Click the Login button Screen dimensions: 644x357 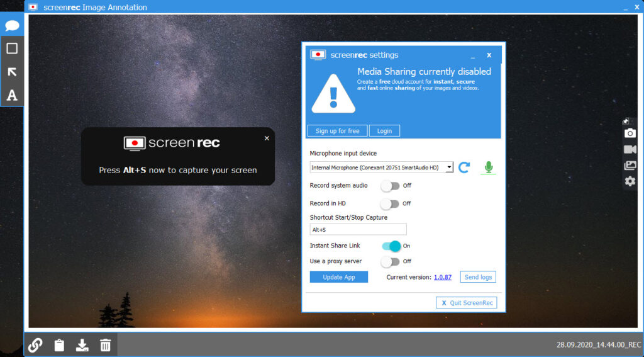coord(384,131)
